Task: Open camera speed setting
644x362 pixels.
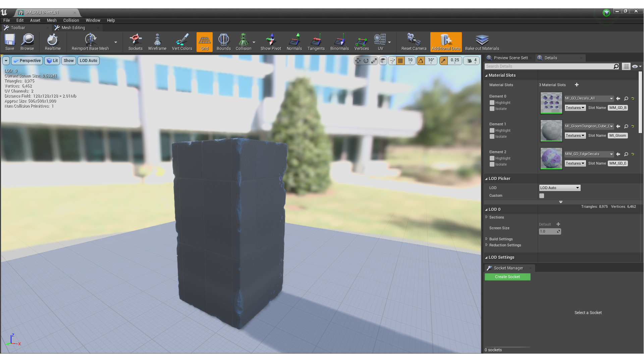Action: 472,61
